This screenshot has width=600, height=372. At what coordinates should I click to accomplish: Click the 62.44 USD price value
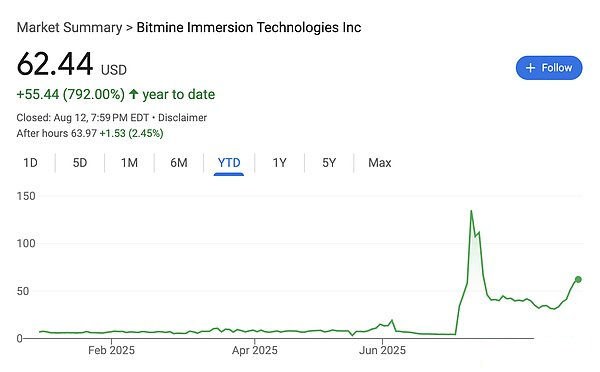[x=72, y=64]
